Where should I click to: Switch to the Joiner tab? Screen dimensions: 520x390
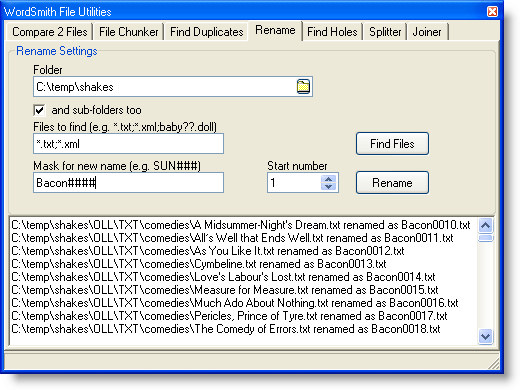pos(427,32)
